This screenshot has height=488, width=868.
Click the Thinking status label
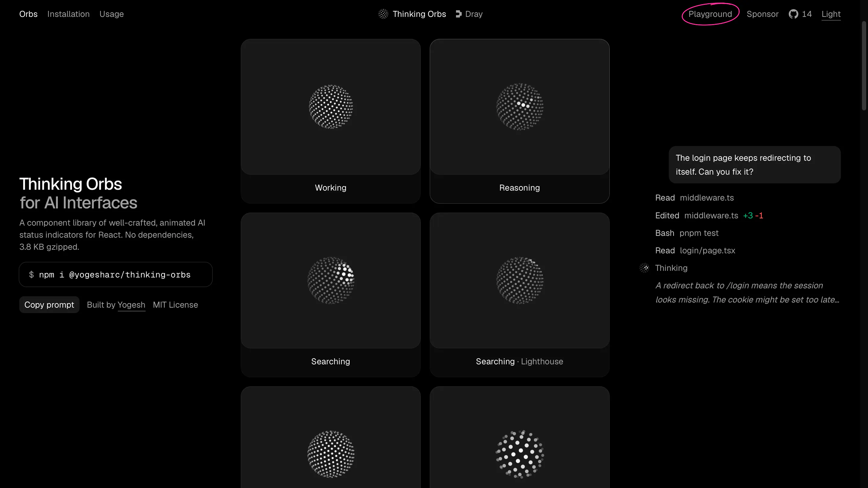(x=671, y=268)
